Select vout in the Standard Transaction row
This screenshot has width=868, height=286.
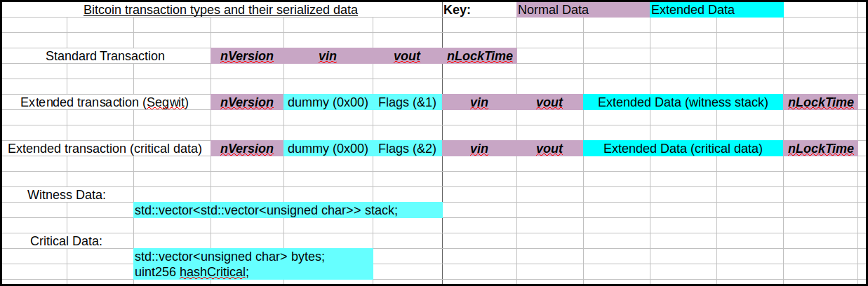[407, 56]
